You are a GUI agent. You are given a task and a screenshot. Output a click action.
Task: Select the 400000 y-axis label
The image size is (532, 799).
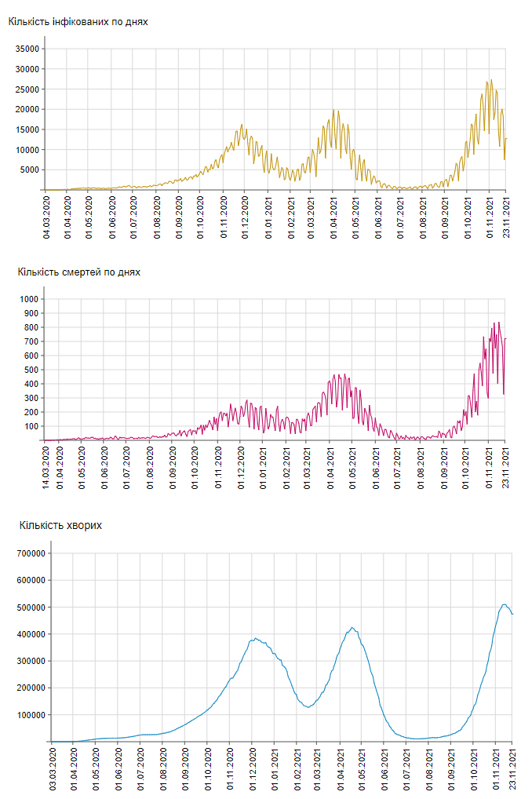pos(31,634)
